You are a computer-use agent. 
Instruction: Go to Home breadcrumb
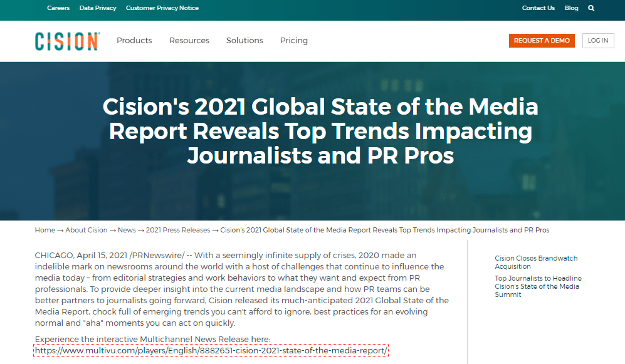(x=45, y=230)
